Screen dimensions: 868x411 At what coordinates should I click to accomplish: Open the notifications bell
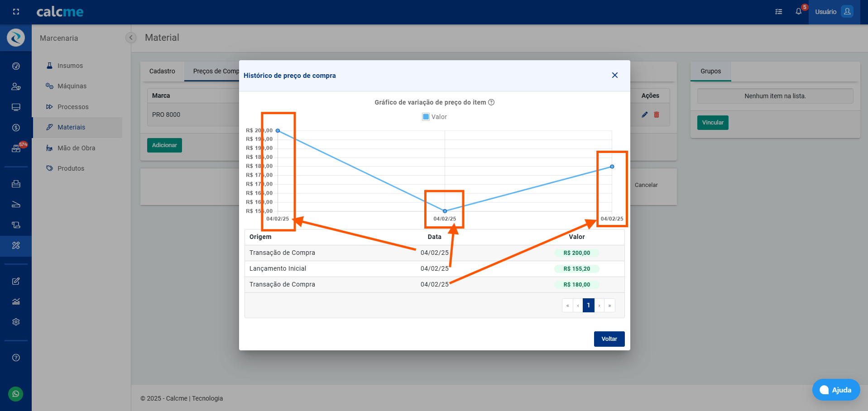pyautogui.click(x=798, y=12)
